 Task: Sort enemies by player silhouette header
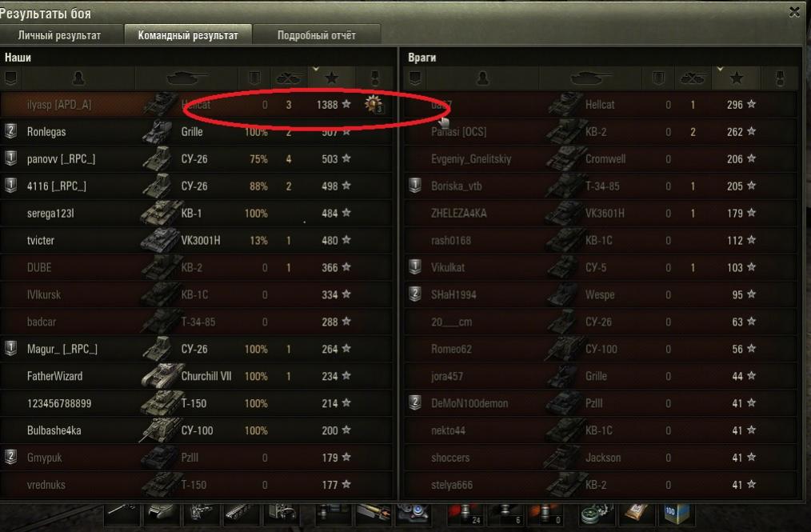pyautogui.click(x=482, y=78)
